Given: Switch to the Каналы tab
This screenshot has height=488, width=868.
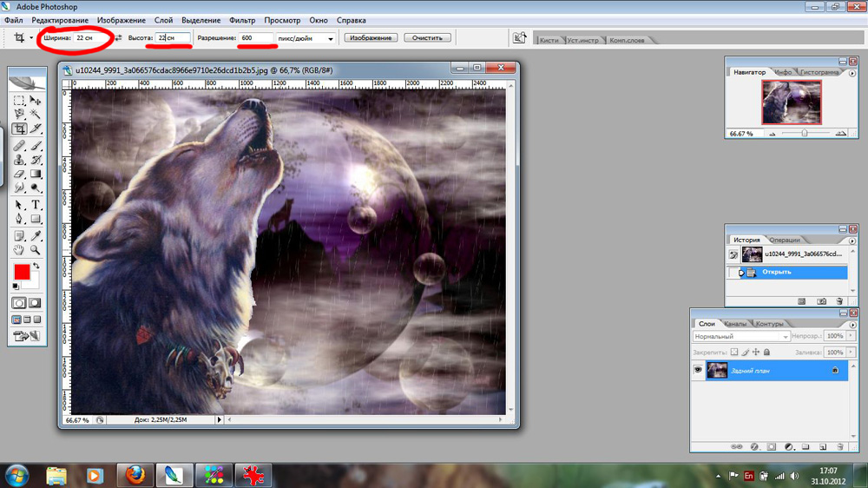Looking at the screenshot, I should [x=735, y=324].
